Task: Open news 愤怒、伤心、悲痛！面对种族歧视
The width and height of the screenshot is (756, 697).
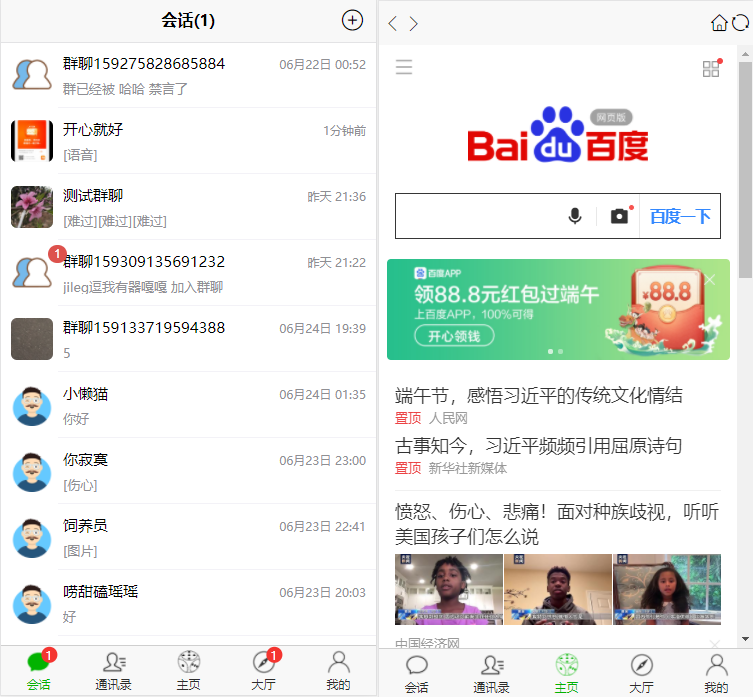Action: [558, 524]
